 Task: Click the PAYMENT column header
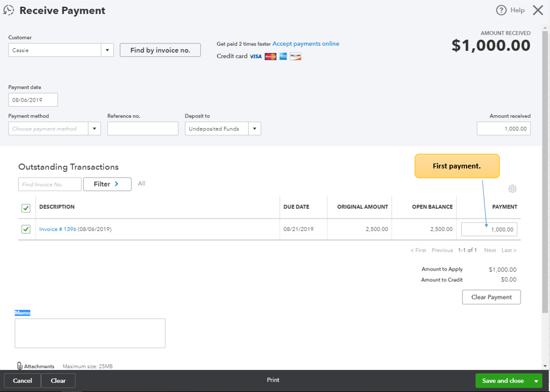coord(505,207)
